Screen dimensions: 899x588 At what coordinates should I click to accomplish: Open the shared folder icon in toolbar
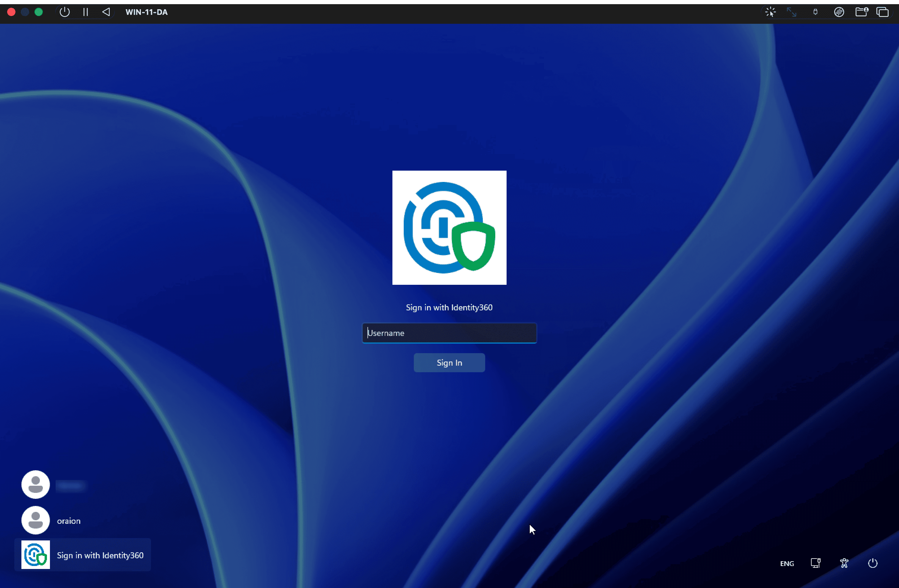coord(862,12)
